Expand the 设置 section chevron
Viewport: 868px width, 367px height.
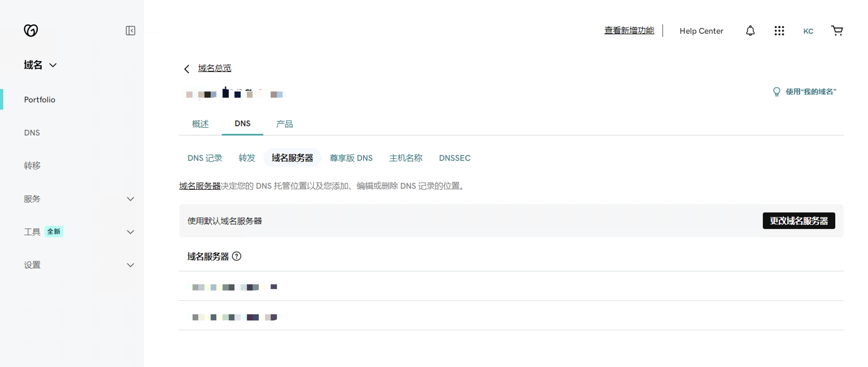tap(130, 265)
